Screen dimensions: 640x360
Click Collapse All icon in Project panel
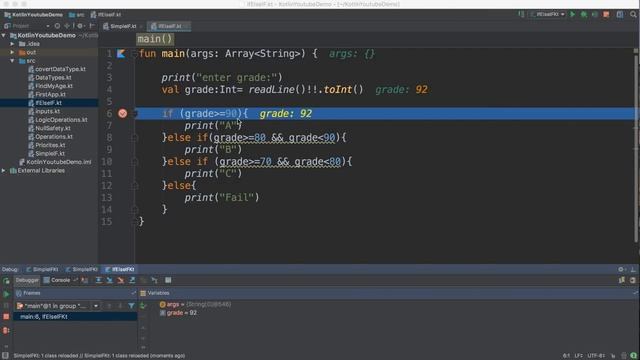(x=67, y=26)
